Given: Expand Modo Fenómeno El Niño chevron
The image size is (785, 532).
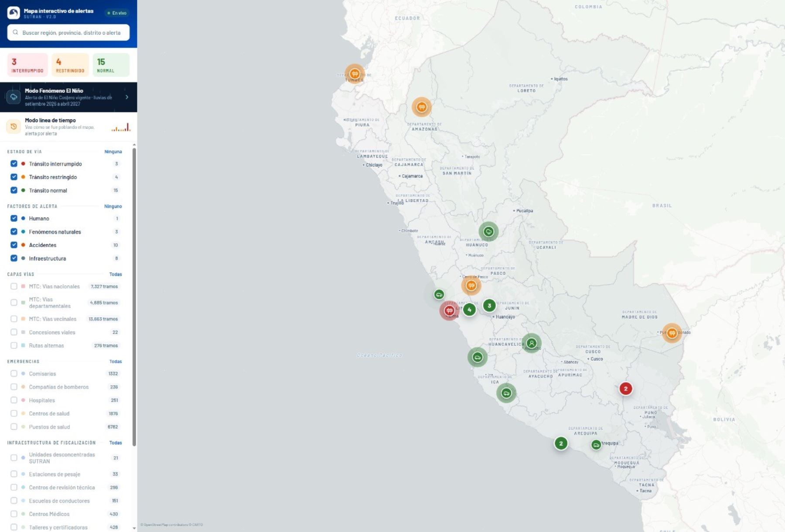Looking at the screenshot, I should pos(127,97).
